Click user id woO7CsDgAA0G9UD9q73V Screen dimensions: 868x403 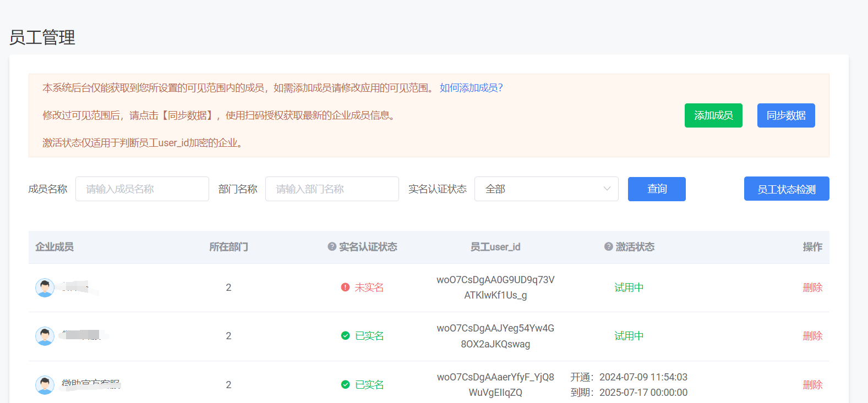(x=495, y=288)
